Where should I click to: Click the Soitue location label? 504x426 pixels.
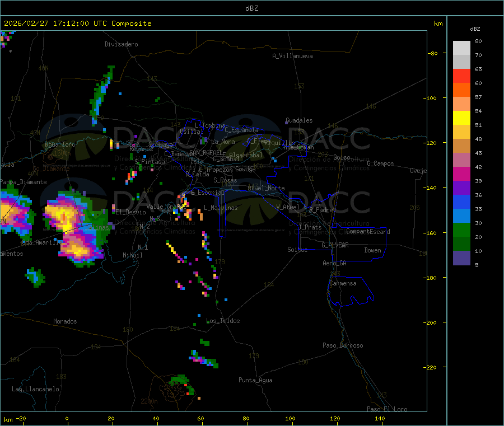click(x=297, y=250)
